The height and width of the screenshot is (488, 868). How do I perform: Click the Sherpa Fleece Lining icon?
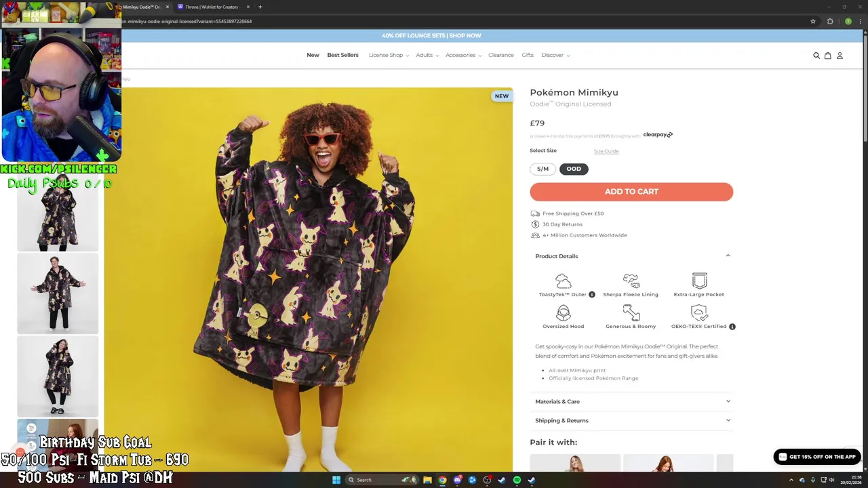tap(631, 281)
